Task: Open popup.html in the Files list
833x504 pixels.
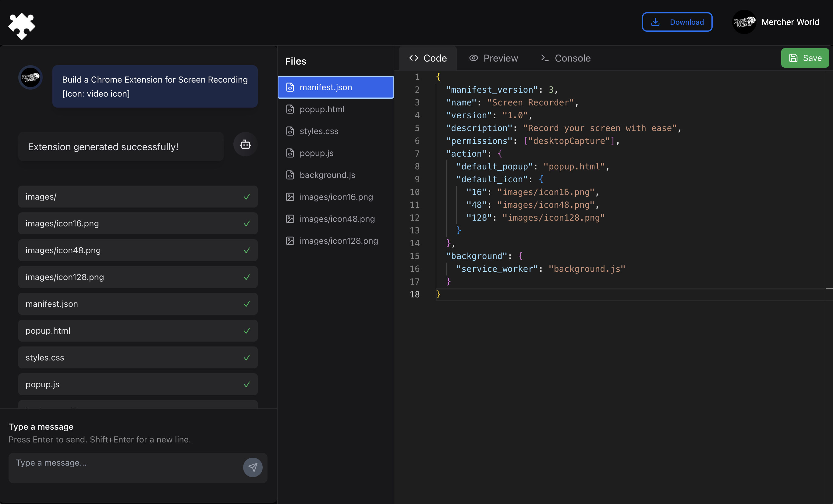Action: (x=321, y=109)
